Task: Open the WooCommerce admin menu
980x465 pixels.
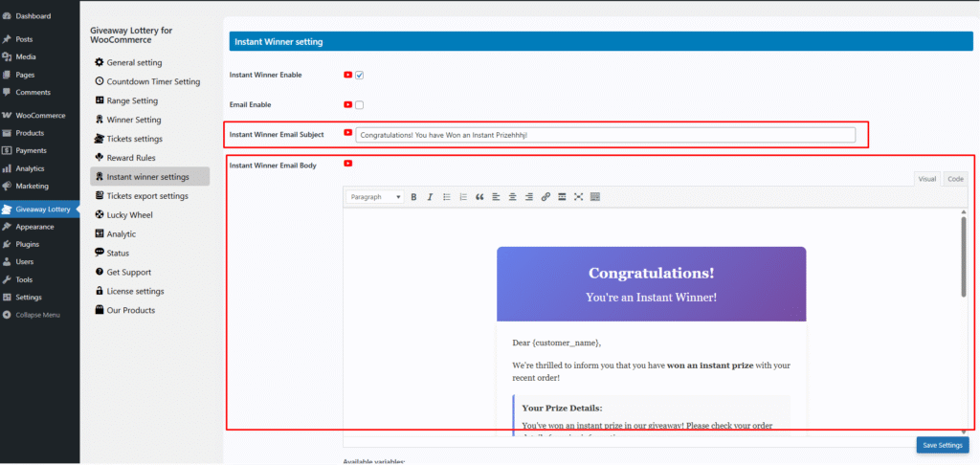Action: point(40,115)
